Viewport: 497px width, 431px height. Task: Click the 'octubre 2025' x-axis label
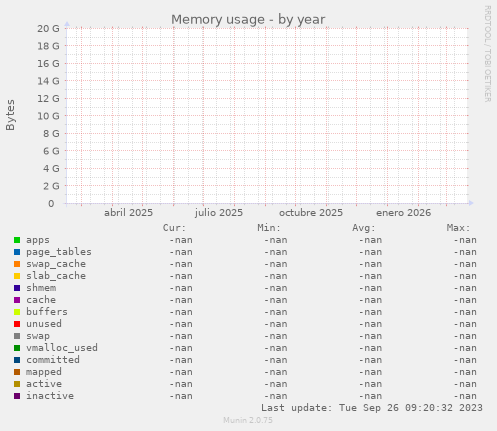(311, 213)
